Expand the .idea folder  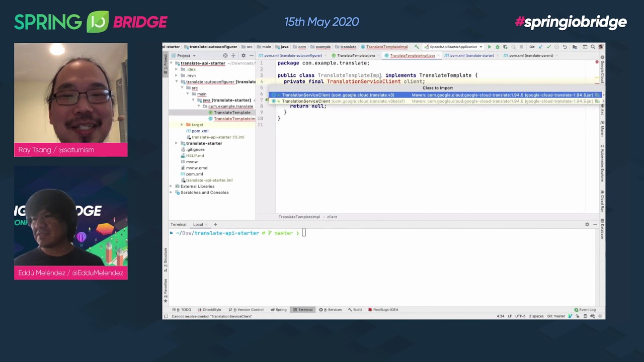pos(177,69)
